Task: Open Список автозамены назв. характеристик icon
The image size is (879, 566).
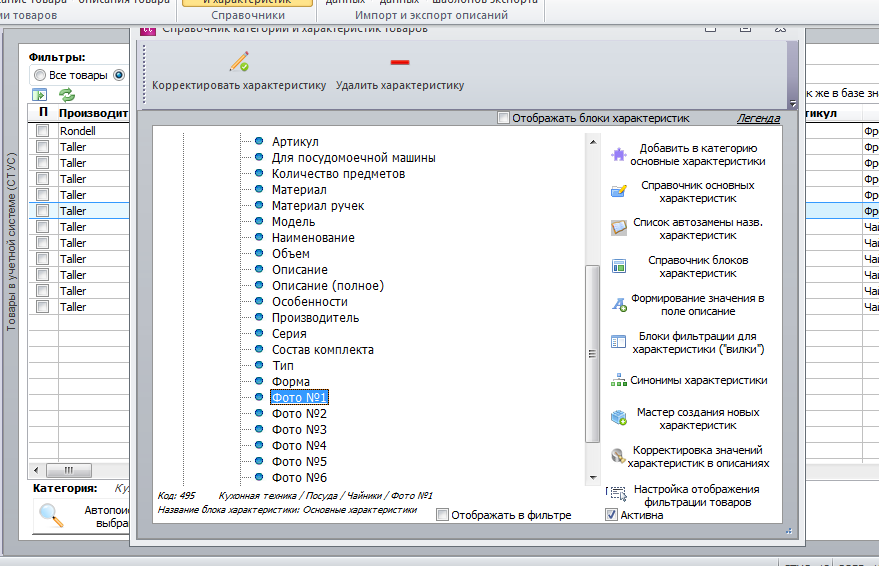Action: point(618,228)
